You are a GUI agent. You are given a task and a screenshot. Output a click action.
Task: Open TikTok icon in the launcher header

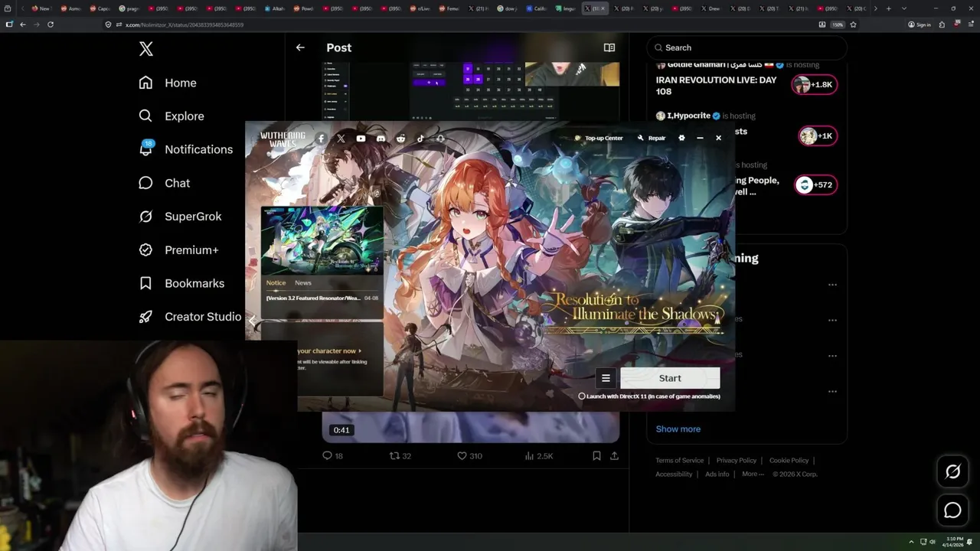[x=420, y=139]
